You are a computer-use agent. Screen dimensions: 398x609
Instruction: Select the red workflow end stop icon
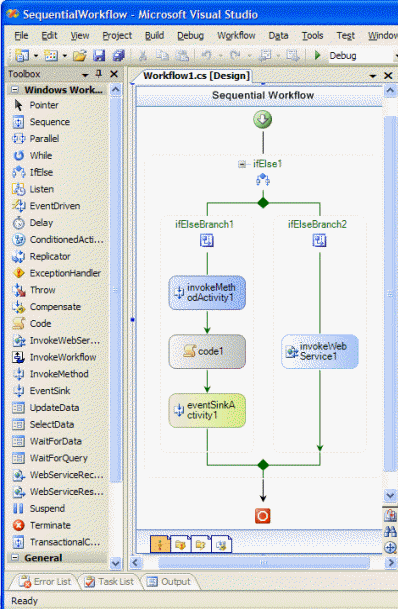tap(262, 516)
